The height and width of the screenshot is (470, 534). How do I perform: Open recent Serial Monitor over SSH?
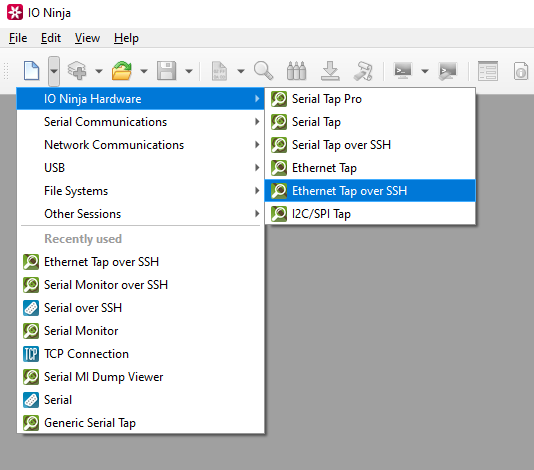pyautogui.click(x=141, y=285)
